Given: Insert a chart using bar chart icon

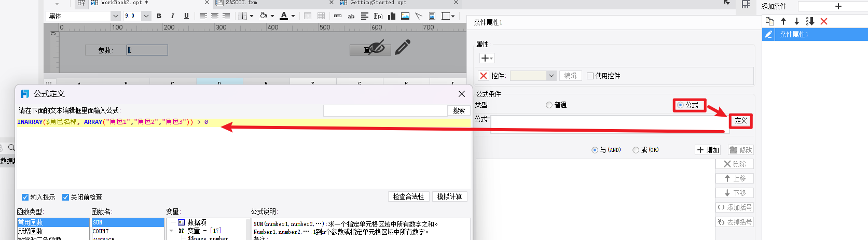Looking at the screenshot, I should click(392, 16).
